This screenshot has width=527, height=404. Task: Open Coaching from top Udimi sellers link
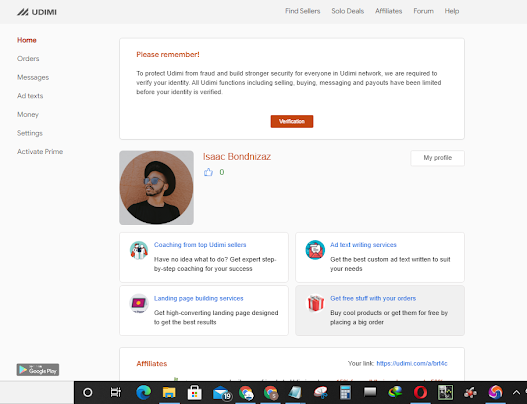point(200,245)
